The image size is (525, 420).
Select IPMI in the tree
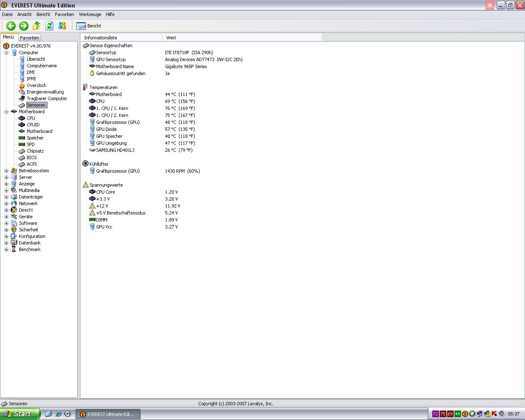point(31,79)
